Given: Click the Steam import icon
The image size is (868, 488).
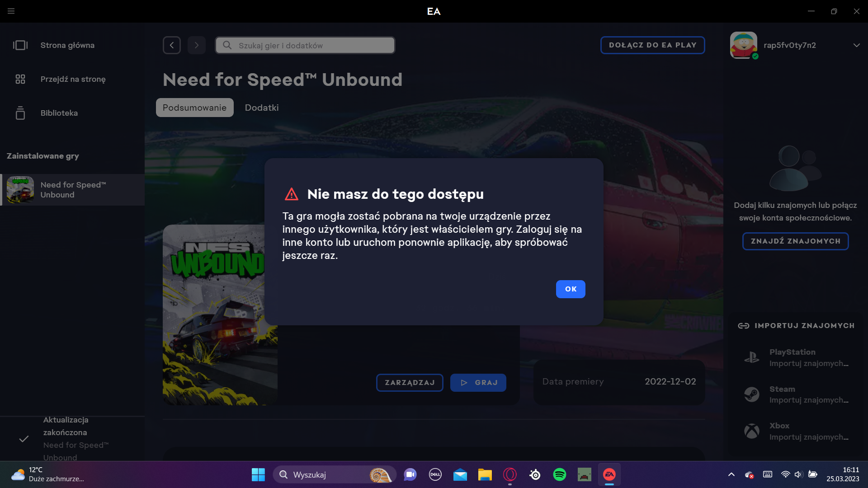Looking at the screenshot, I should pos(751,394).
